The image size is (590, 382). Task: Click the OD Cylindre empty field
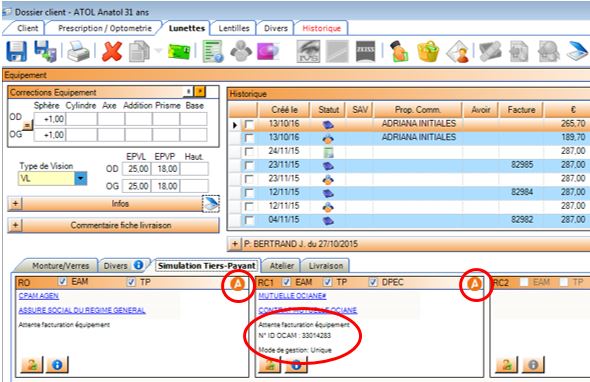coord(82,119)
